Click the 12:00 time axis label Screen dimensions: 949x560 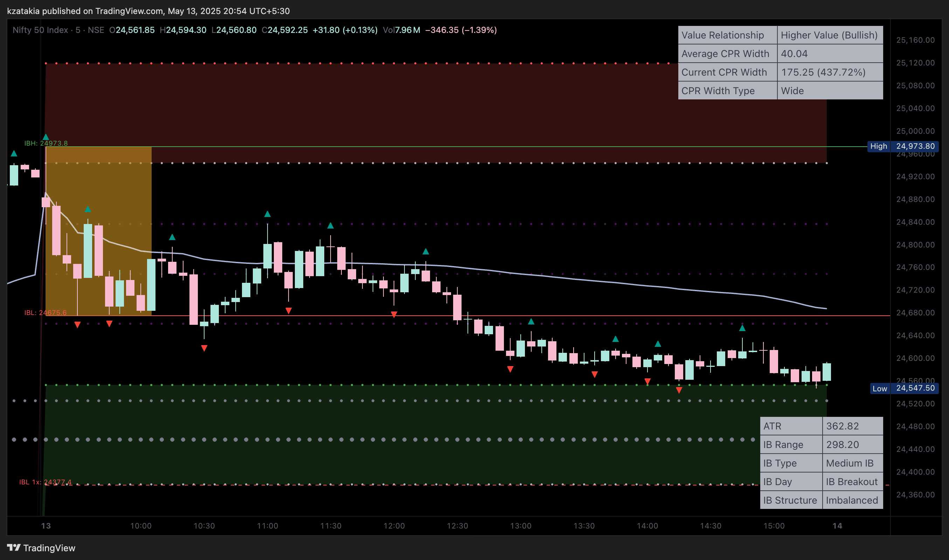394,526
